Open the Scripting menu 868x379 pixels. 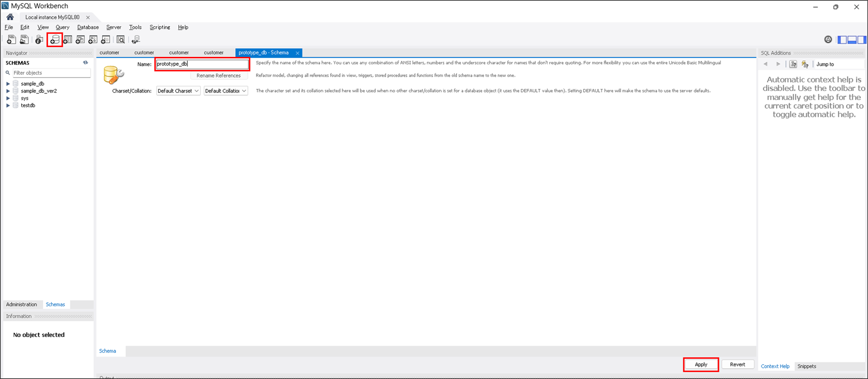coord(160,27)
